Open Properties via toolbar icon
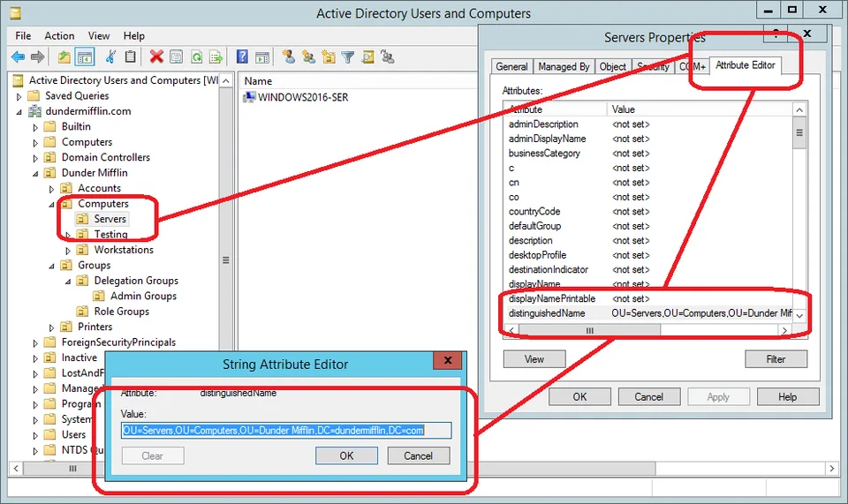The image size is (848, 504). pos(177,56)
